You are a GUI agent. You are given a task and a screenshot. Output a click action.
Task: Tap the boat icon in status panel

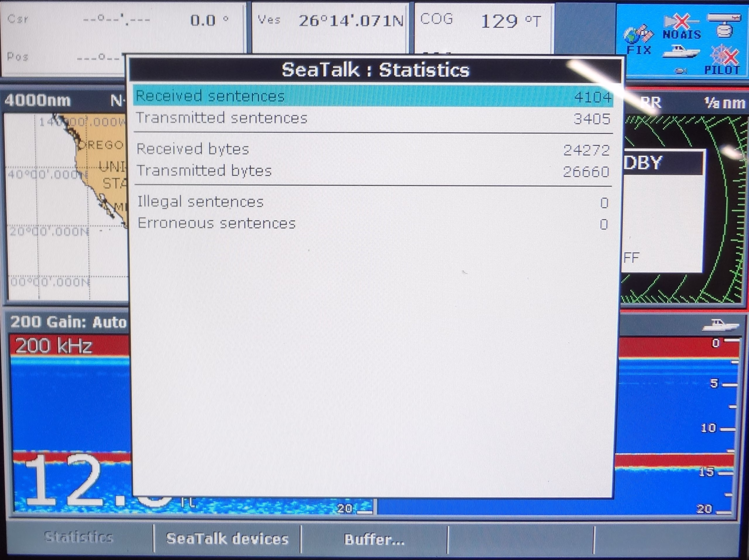point(681,52)
